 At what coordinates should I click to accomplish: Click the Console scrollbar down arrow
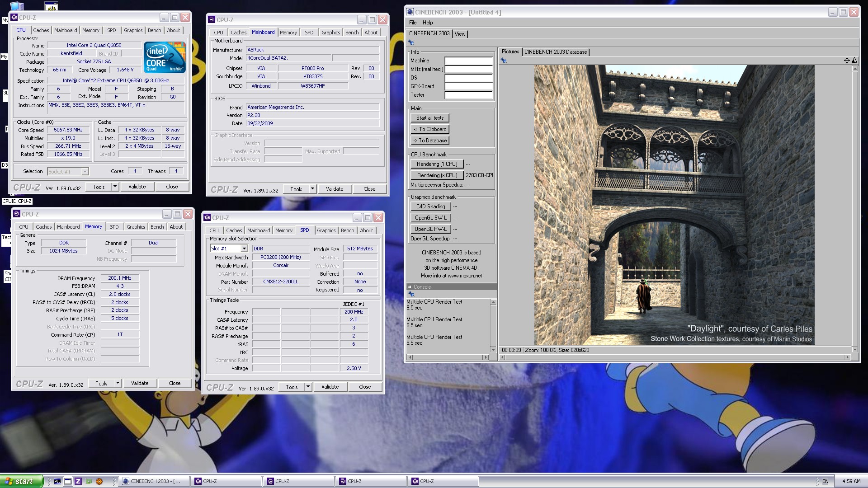coord(493,349)
